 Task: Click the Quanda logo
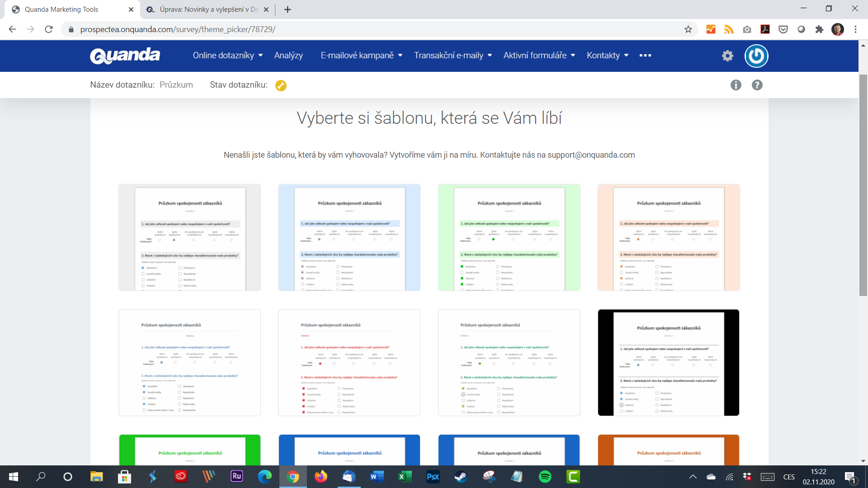point(125,56)
